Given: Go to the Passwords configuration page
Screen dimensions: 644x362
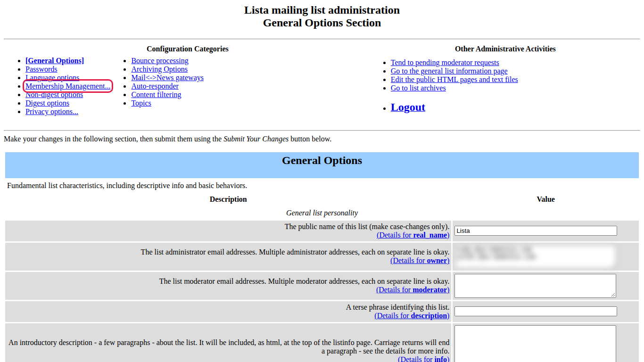Looking at the screenshot, I should coord(41,69).
